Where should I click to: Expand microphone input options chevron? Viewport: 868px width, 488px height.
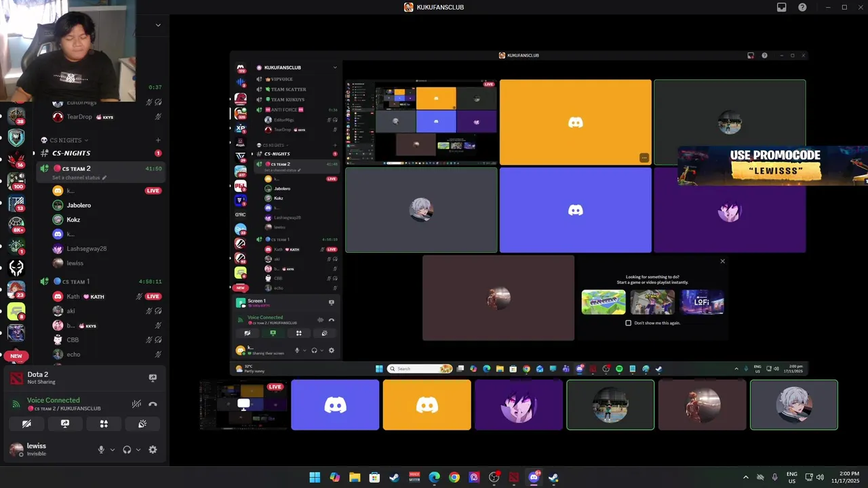click(x=113, y=449)
